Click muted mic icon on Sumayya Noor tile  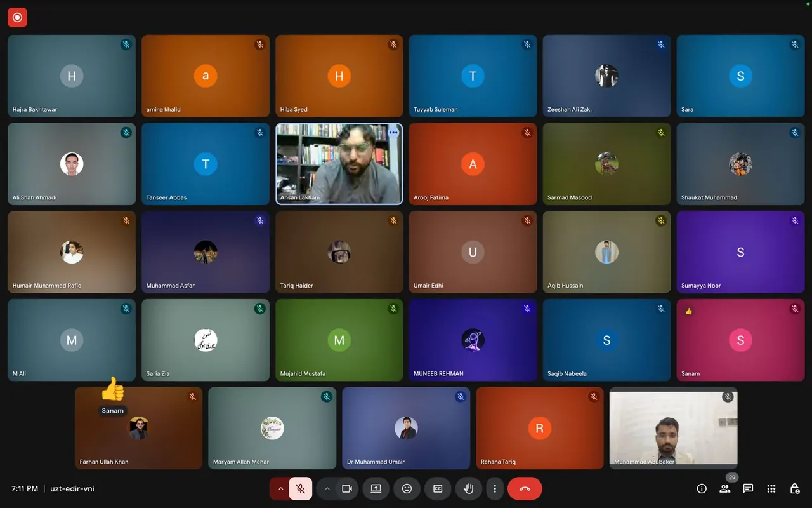point(795,221)
